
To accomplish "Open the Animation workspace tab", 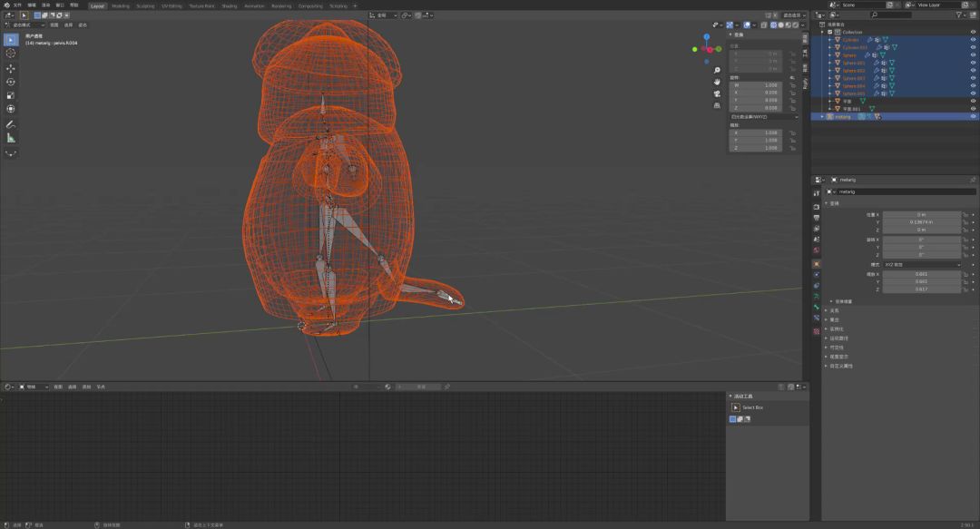I will pyautogui.click(x=254, y=5).
